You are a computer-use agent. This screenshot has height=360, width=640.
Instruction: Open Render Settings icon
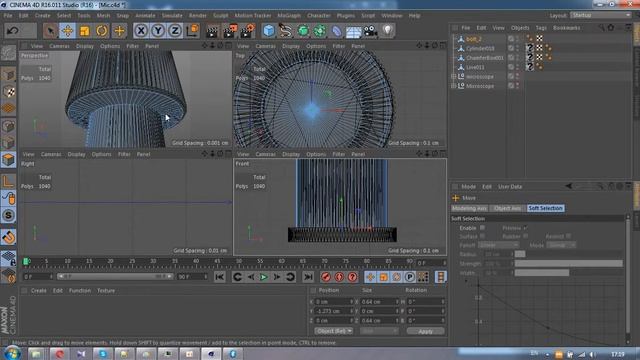(x=248, y=31)
